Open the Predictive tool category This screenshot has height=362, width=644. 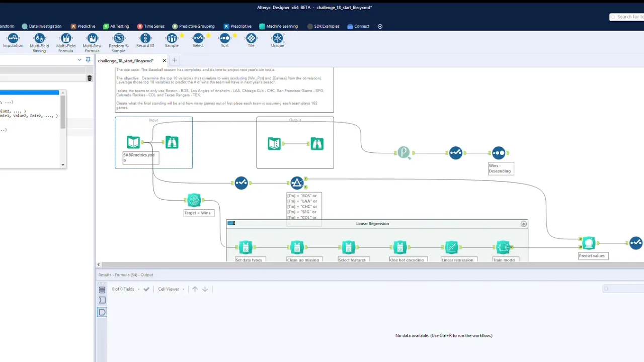coord(83,26)
